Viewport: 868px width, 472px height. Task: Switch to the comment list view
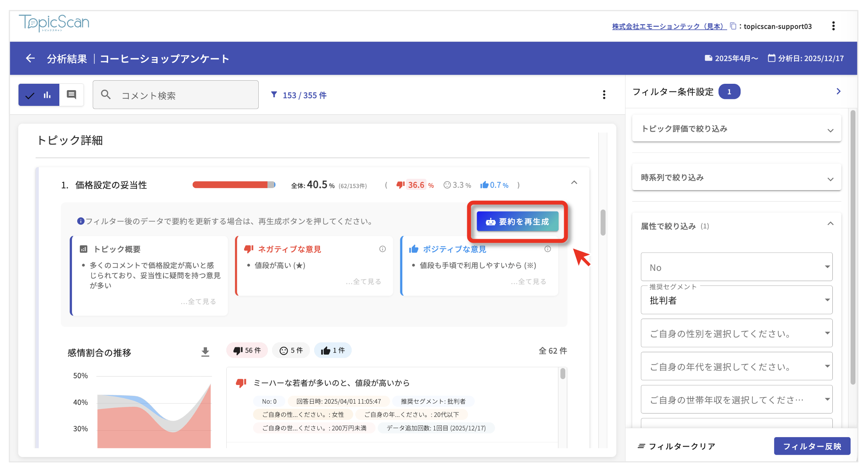(x=72, y=95)
